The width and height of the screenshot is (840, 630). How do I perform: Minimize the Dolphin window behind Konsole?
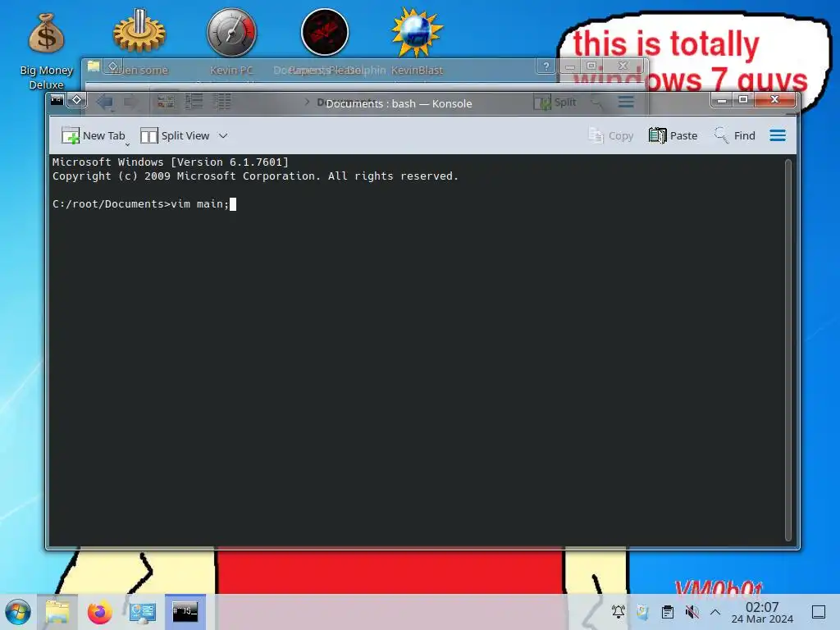click(x=570, y=66)
